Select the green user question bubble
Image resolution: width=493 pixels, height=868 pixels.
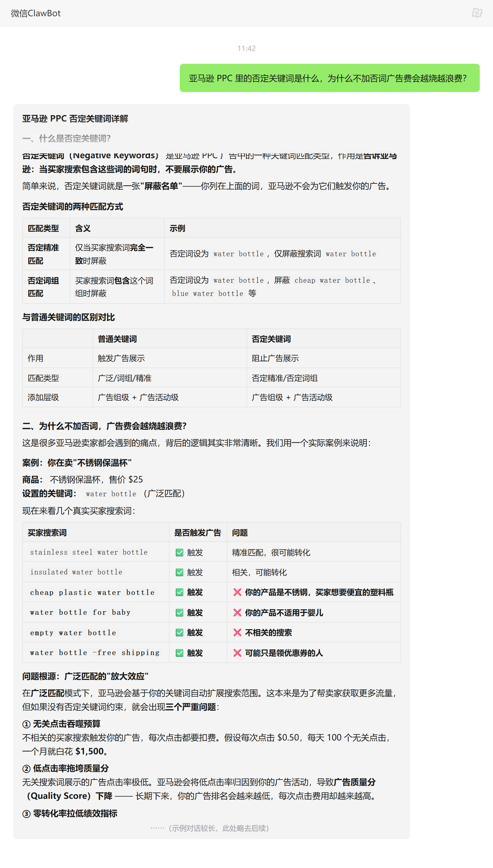tap(329, 78)
